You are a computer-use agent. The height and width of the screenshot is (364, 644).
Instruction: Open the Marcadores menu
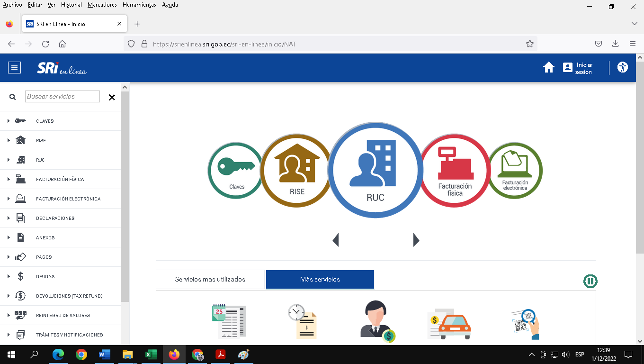(102, 5)
